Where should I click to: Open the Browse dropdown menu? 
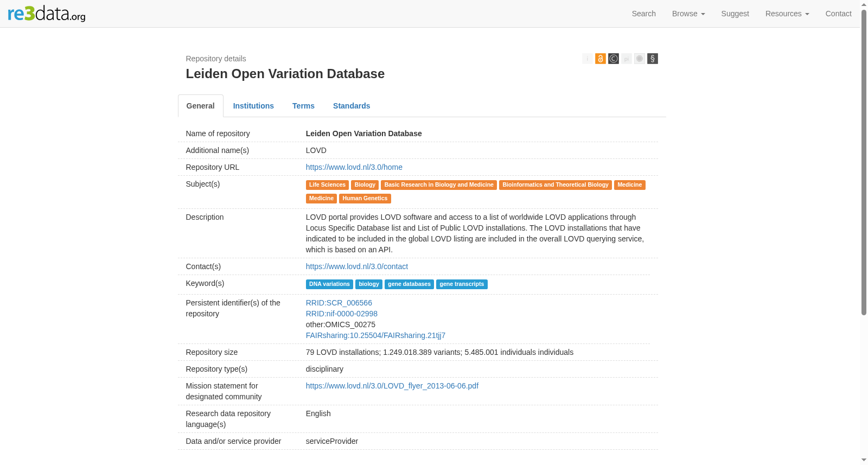pyautogui.click(x=688, y=14)
